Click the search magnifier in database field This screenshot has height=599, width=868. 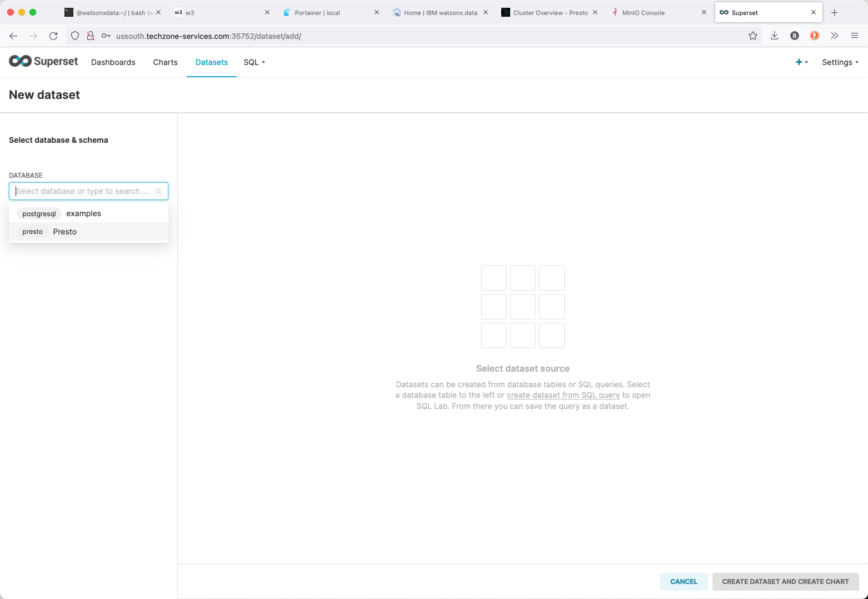159,191
